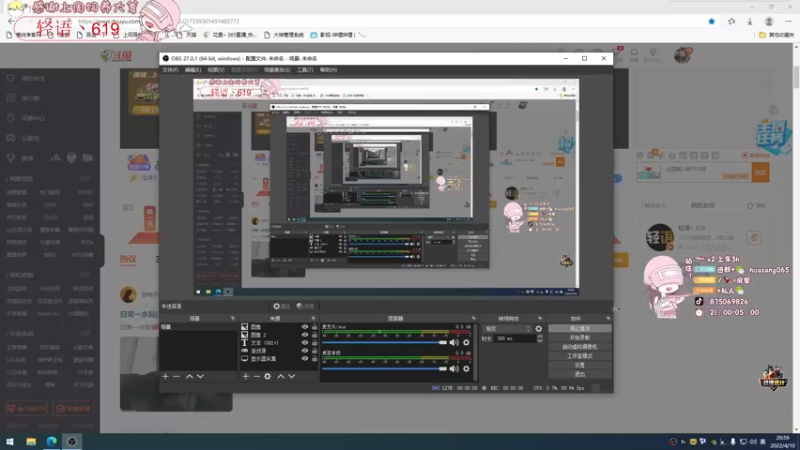The image size is (800, 450).
Task: Mute the 桌面音频 speaker icon
Action: pyautogui.click(x=454, y=368)
